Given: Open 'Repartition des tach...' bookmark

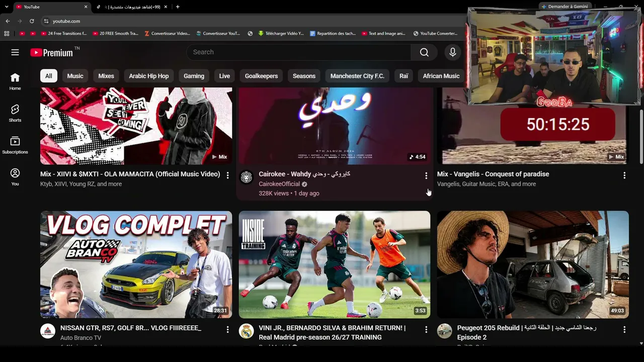Looking at the screenshot, I should pyautogui.click(x=333, y=34).
